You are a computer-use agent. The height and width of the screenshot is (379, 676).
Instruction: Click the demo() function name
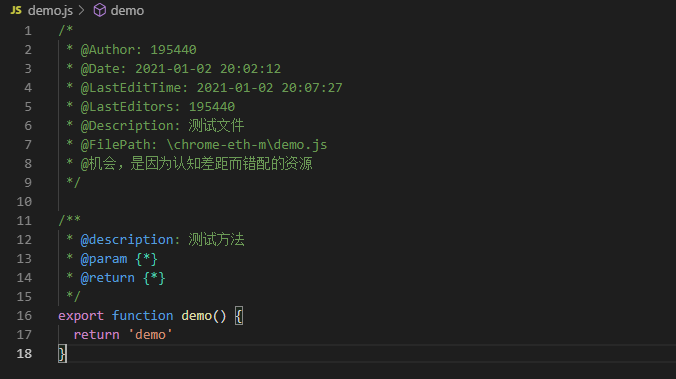pos(204,316)
